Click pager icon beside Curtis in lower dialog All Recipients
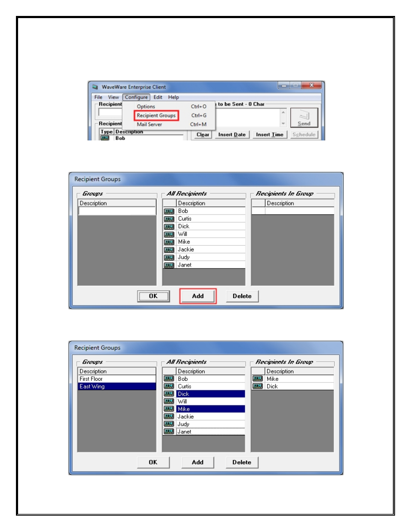Screen dimensions: 411x532 pos(169,386)
